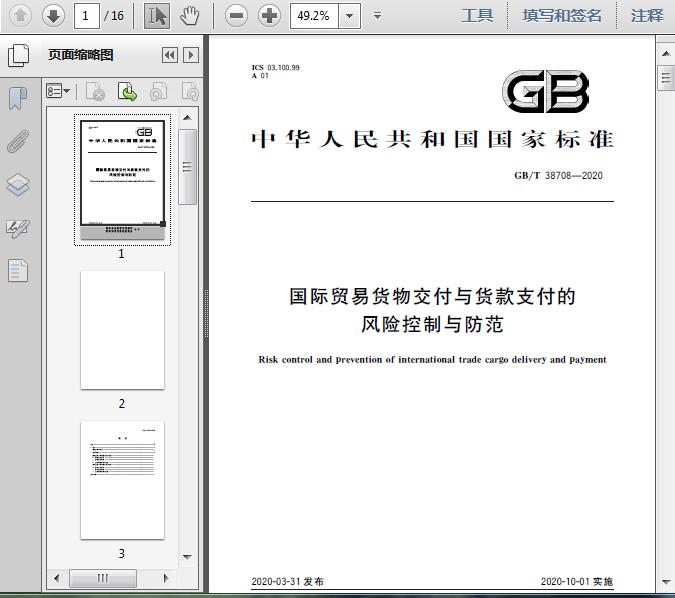Click the 2020-03-31 发布 date
The height and width of the screenshot is (598, 675).
click(287, 581)
